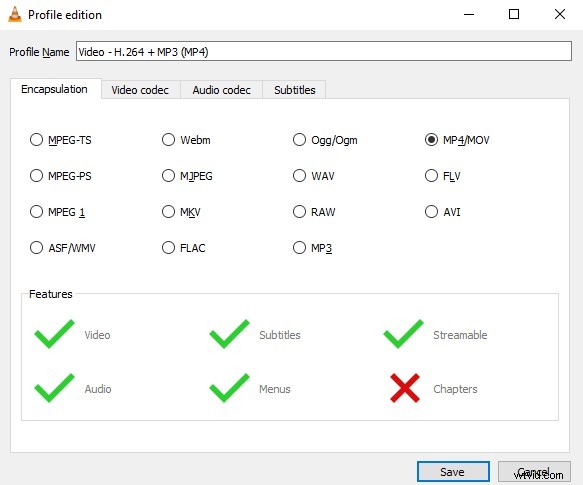The height and width of the screenshot is (485, 583).
Task: Close the Profile edition window
Action: click(x=560, y=15)
